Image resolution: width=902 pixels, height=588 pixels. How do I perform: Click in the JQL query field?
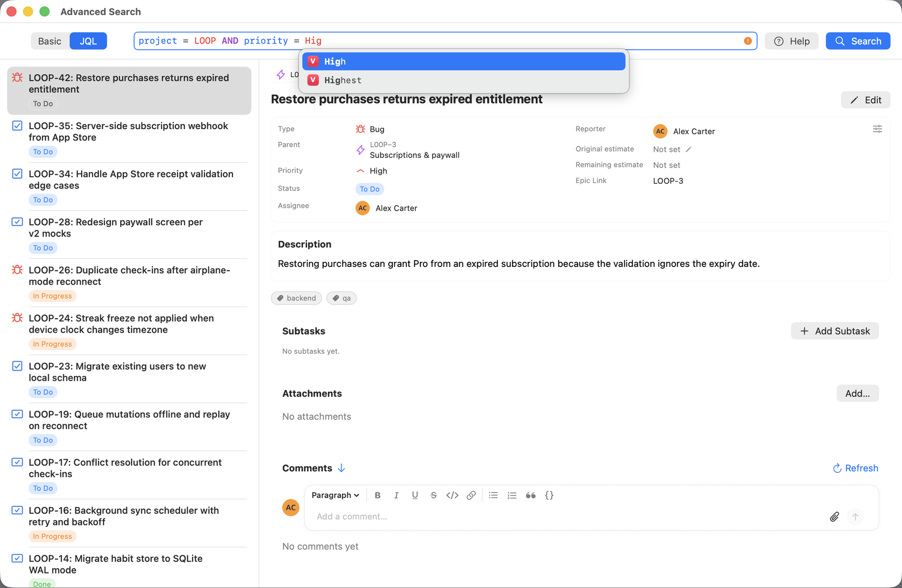tap(445, 41)
